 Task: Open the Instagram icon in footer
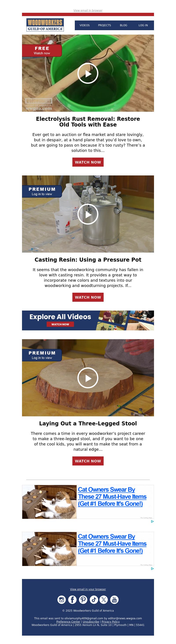[62, 599]
